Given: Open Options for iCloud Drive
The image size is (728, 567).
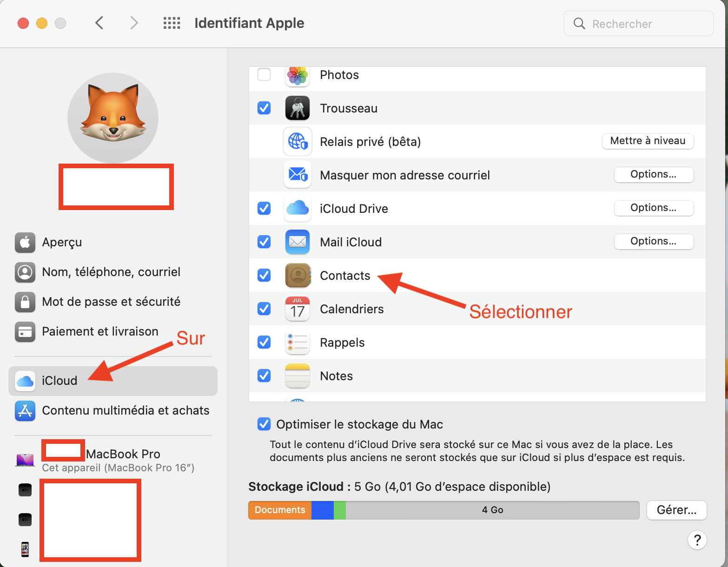Looking at the screenshot, I should [x=653, y=208].
